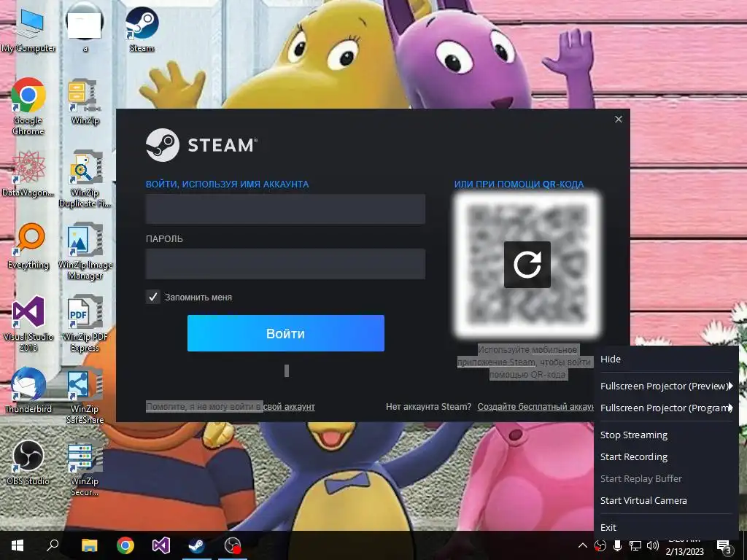This screenshot has height=560, width=747.
Task: Switch to Steam taskbar button
Action: [x=197, y=545]
